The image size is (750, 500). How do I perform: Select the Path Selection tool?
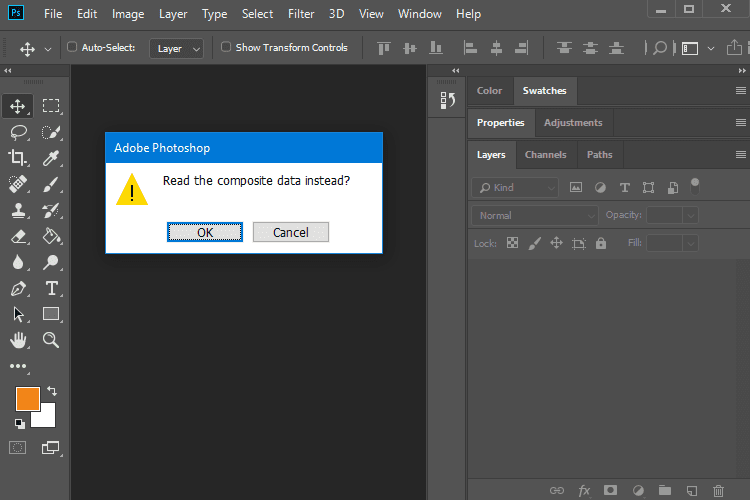coord(18,314)
